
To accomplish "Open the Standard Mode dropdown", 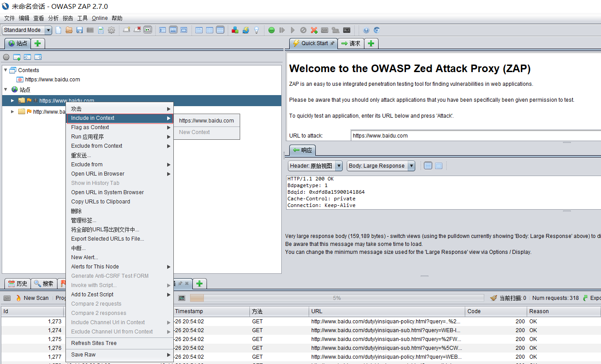I will tap(27, 30).
